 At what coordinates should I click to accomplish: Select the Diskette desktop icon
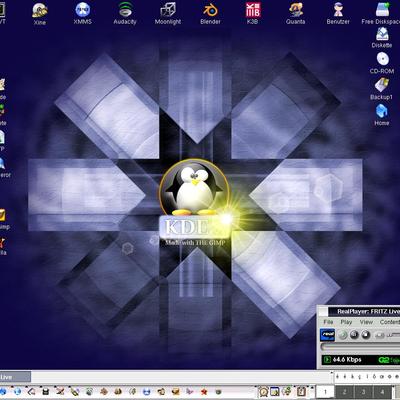pos(382,37)
